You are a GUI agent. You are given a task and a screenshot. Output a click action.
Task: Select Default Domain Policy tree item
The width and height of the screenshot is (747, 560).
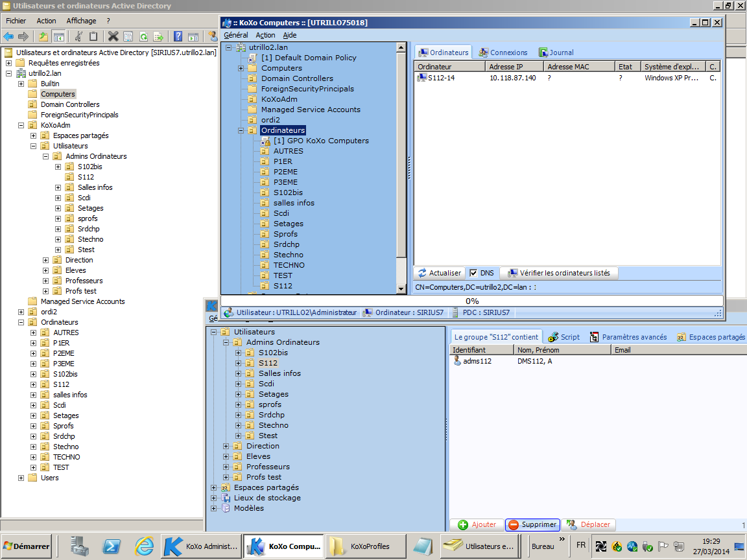(x=309, y=58)
